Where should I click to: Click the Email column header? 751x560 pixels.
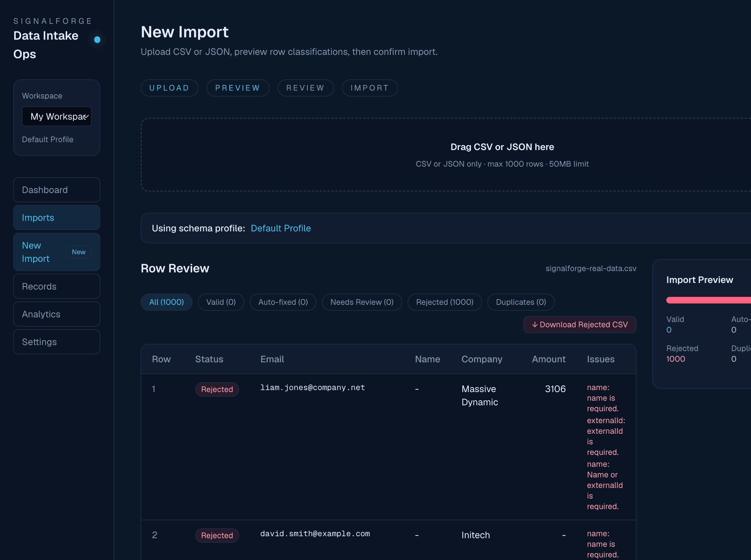point(272,359)
